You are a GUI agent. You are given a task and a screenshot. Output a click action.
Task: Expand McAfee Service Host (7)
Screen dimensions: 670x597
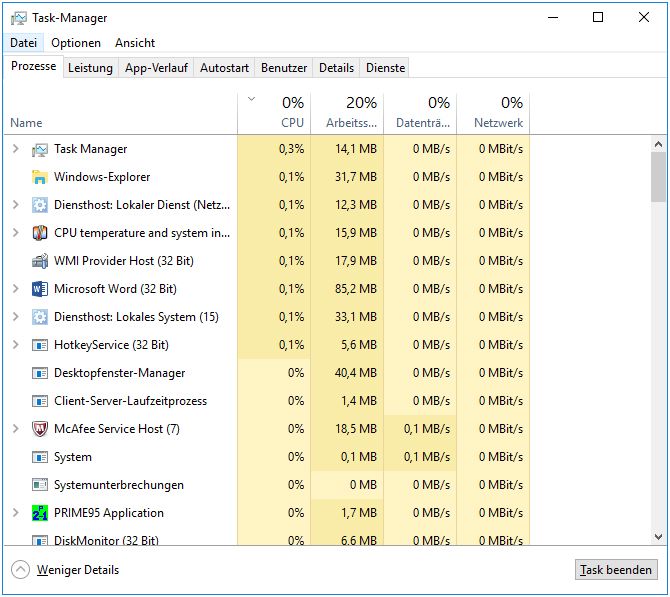16,429
